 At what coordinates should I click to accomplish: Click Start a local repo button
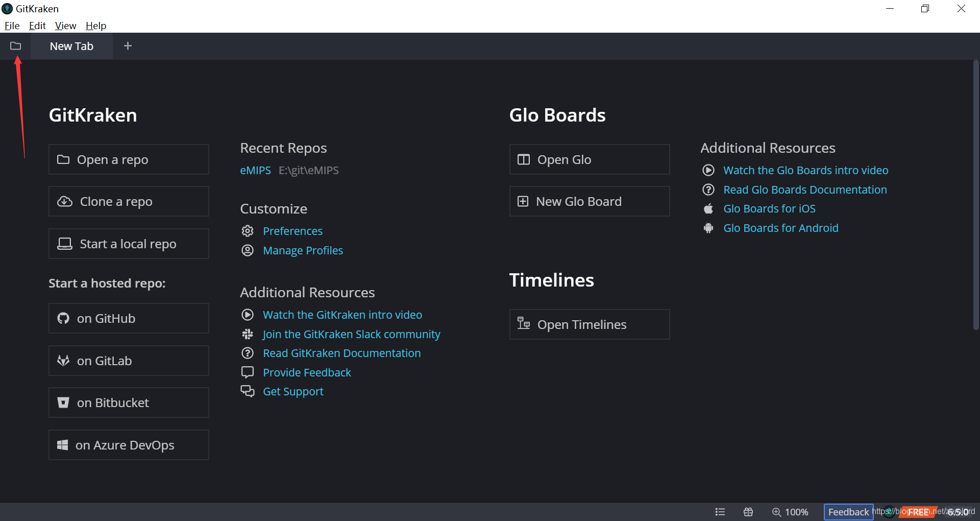click(129, 244)
